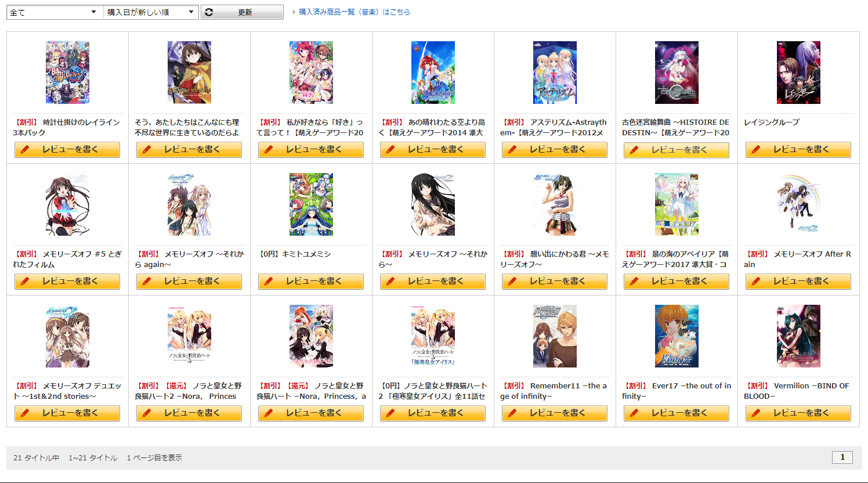
Task: Expand the 購入日が新しい順 sort dropdown
Action: click(151, 12)
